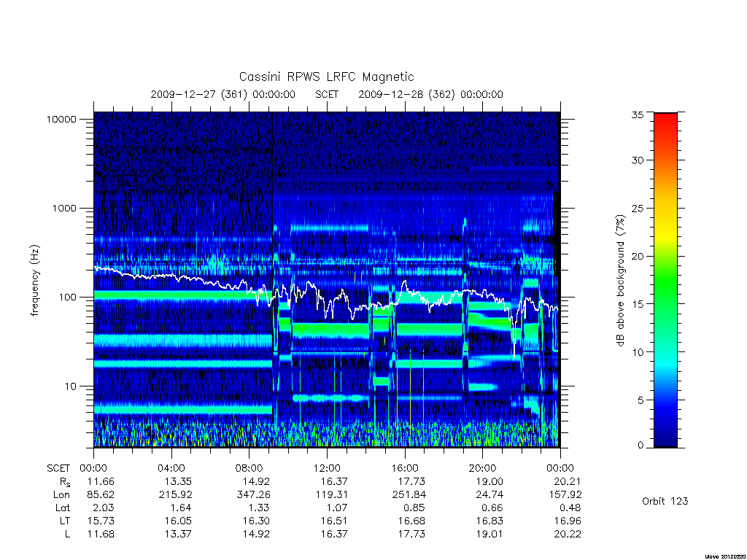
Task: Click the Rs value '13.35'
Action: tap(178, 481)
